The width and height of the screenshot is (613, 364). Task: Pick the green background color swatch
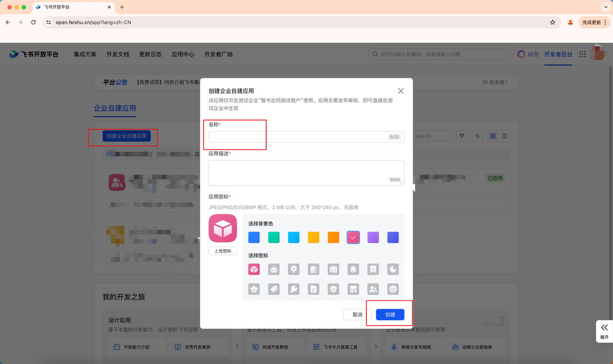coord(274,237)
